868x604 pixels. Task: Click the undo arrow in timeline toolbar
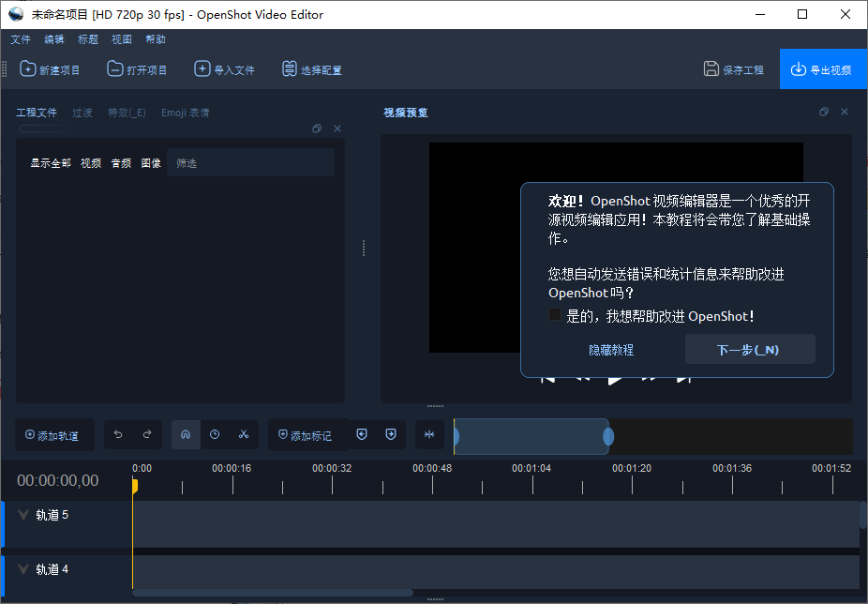pyautogui.click(x=118, y=434)
